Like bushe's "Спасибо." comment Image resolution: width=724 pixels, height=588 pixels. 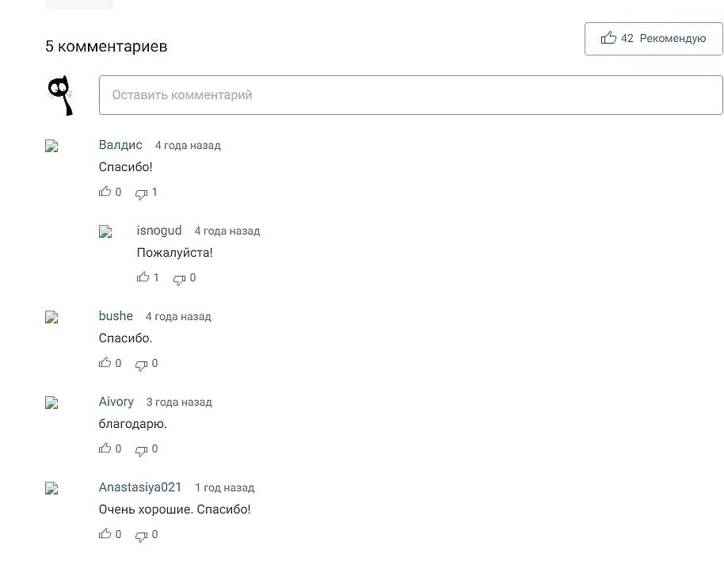tap(105, 363)
